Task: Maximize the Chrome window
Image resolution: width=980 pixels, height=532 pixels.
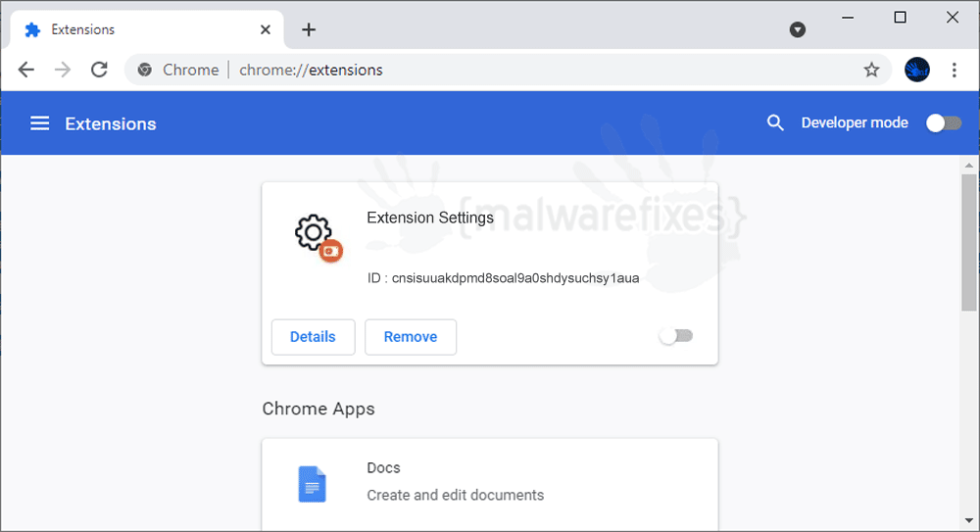Action: click(x=900, y=18)
